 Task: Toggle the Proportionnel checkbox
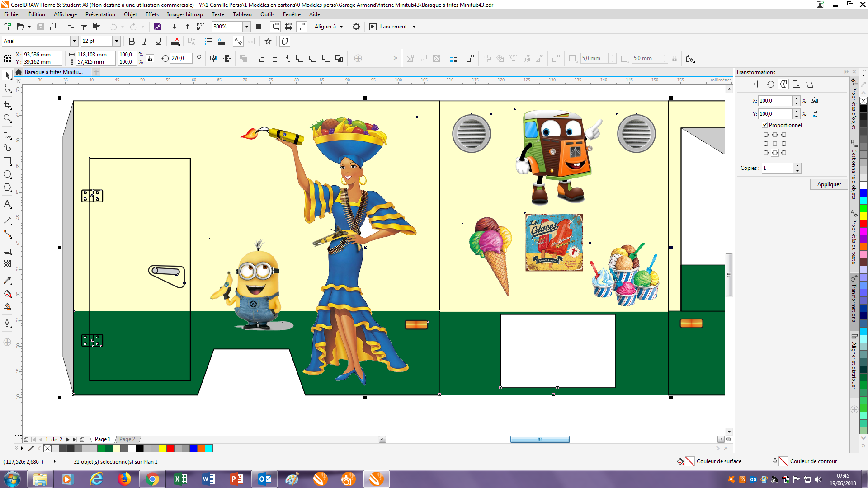point(764,125)
